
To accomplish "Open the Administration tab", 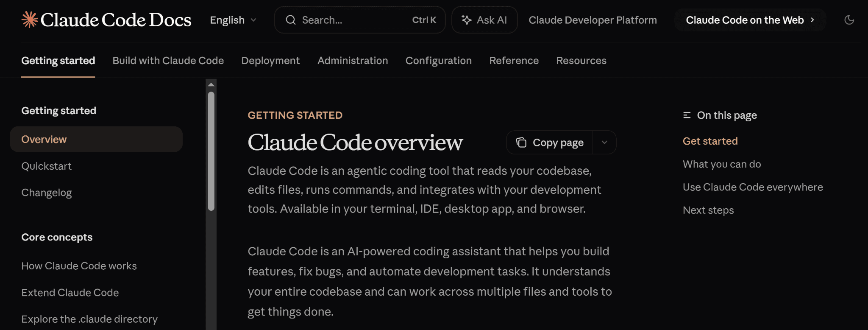I will 353,61.
